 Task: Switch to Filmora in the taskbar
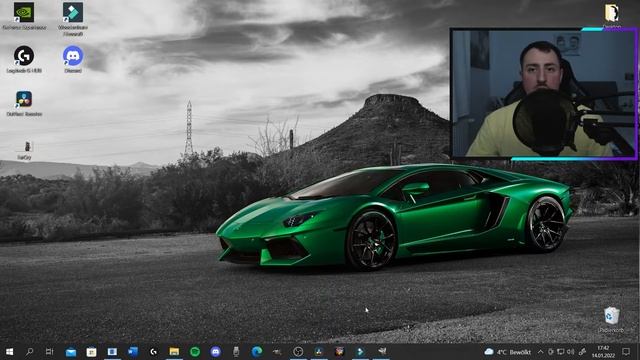click(x=360, y=351)
